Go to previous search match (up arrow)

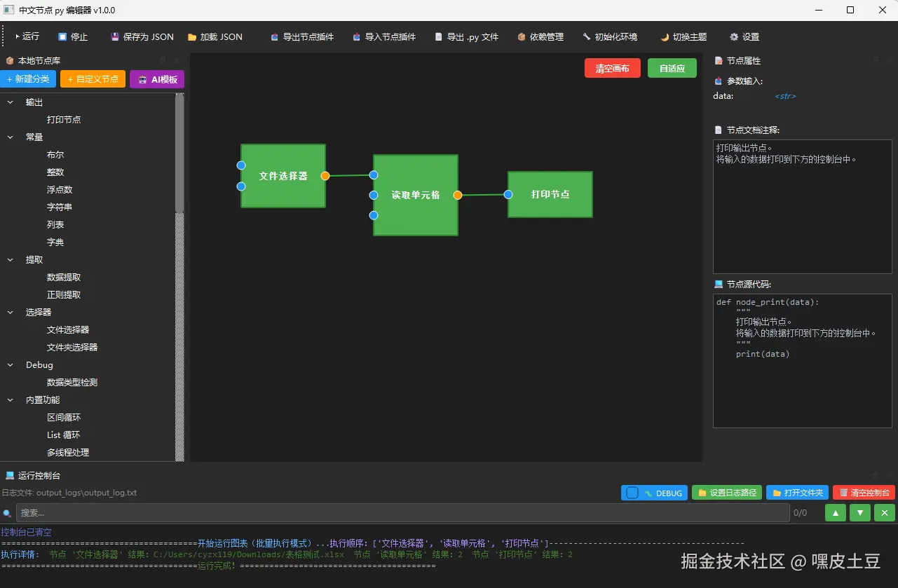click(836, 513)
